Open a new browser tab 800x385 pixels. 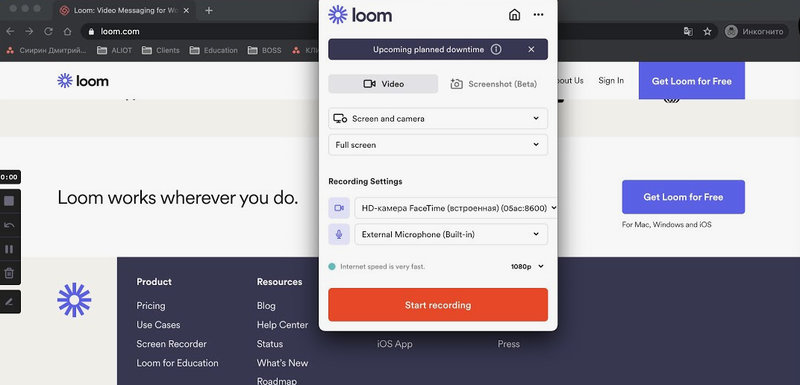coord(209,10)
